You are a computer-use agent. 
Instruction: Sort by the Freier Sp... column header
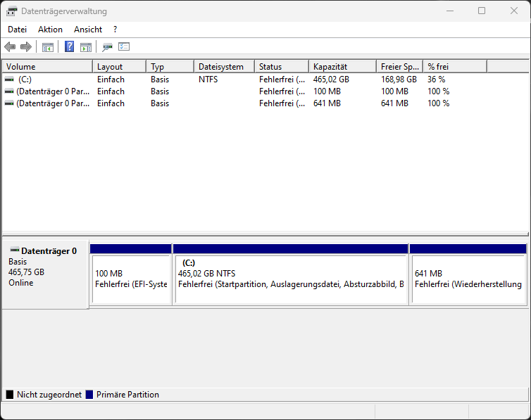(400, 67)
